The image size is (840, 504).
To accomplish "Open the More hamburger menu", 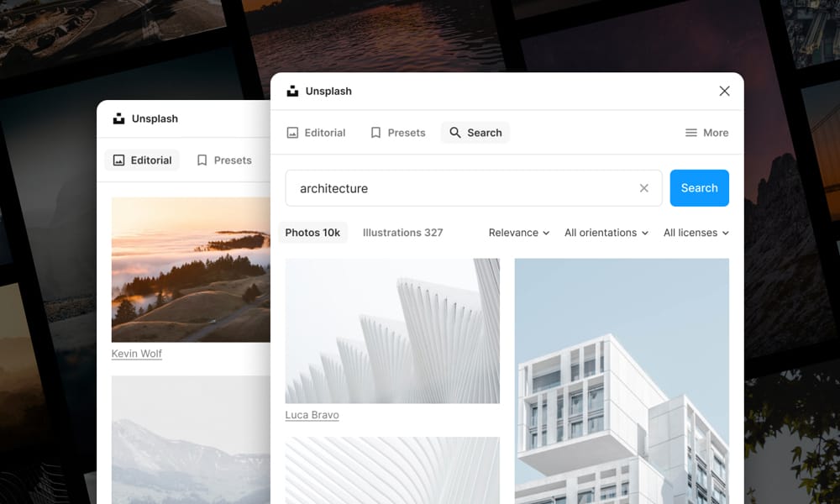I will (706, 133).
